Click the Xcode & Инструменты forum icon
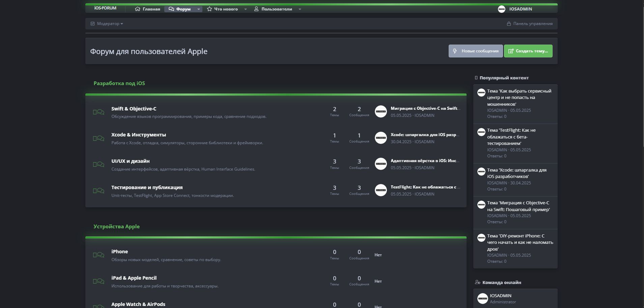Screen dimensions: 644x308 (x=99, y=138)
